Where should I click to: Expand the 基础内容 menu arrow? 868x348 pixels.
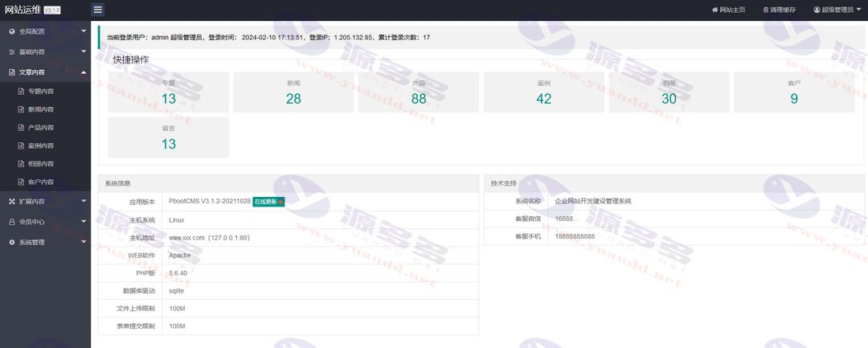click(84, 52)
